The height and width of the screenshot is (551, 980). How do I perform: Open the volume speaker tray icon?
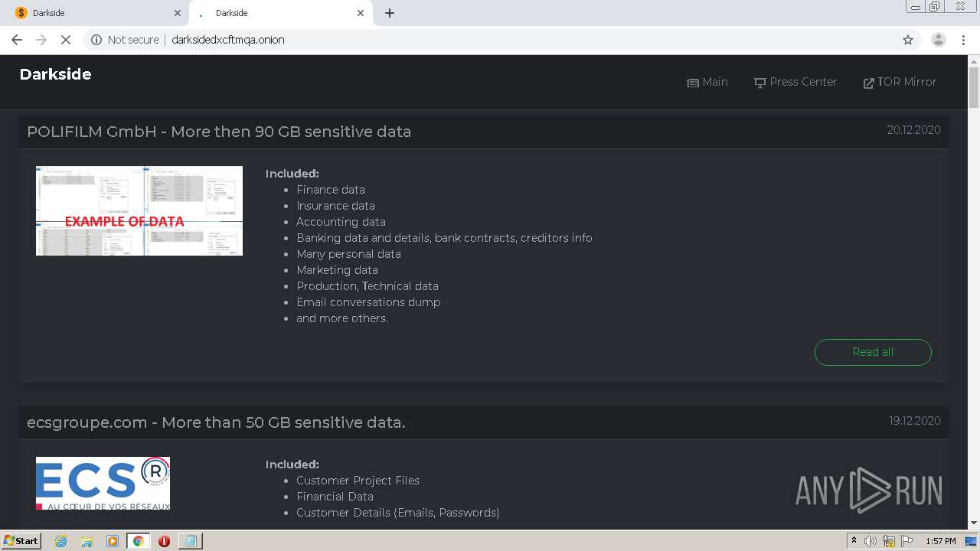[871, 541]
